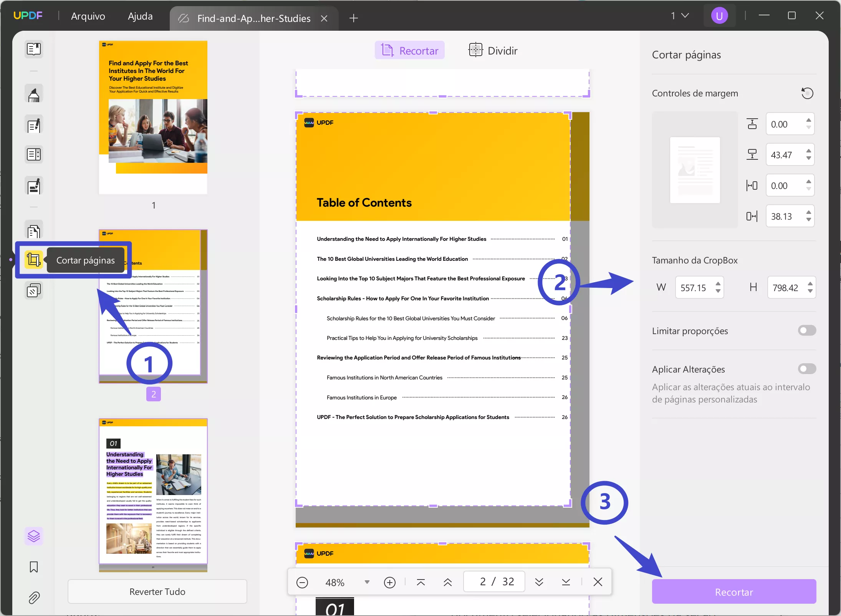Select the Cortar páginas tool
The image size is (841, 616).
click(33, 260)
